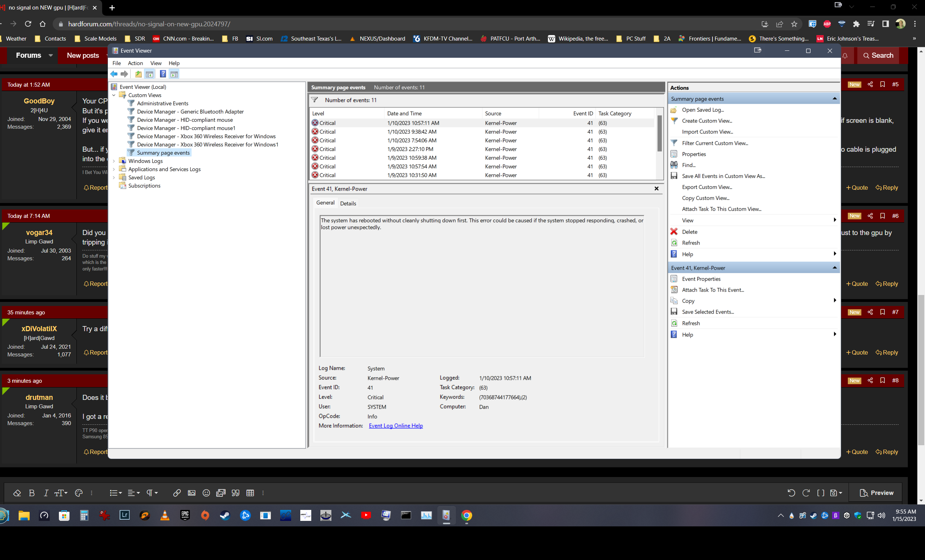Open the View menu in Event Viewer

coord(156,63)
